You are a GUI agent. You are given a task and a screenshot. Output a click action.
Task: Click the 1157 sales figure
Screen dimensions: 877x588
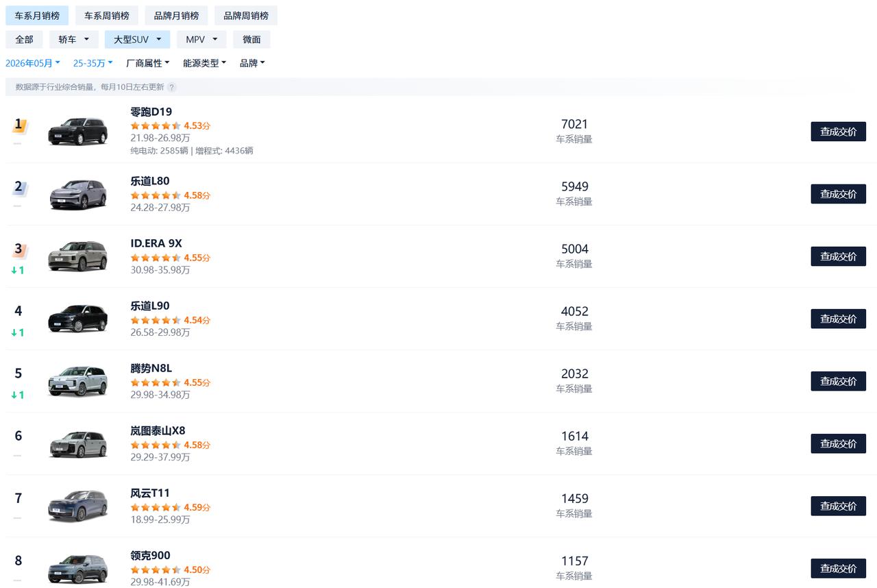point(574,561)
